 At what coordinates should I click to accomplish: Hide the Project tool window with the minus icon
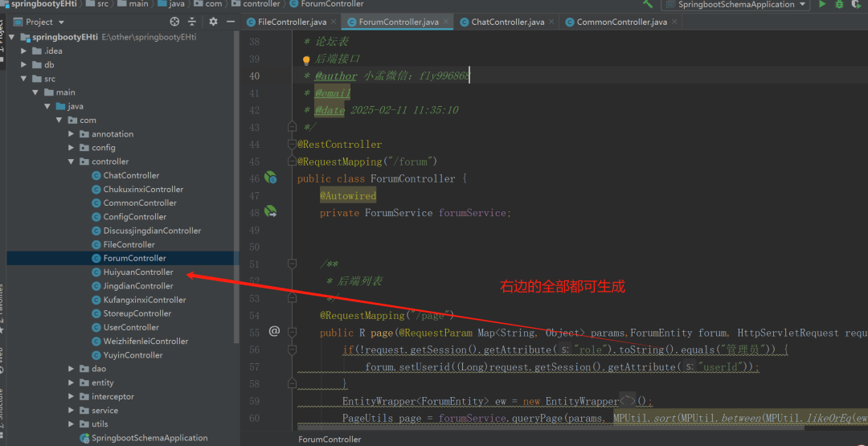[231, 22]
